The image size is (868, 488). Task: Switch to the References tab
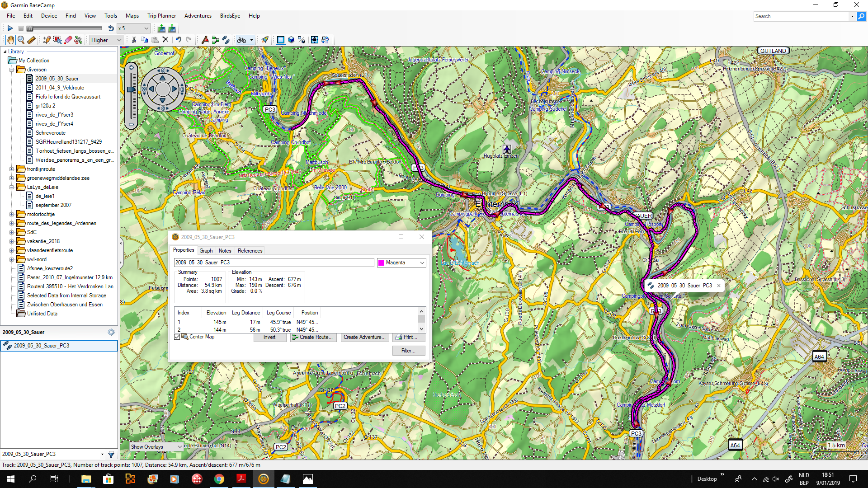coord(250,250)
